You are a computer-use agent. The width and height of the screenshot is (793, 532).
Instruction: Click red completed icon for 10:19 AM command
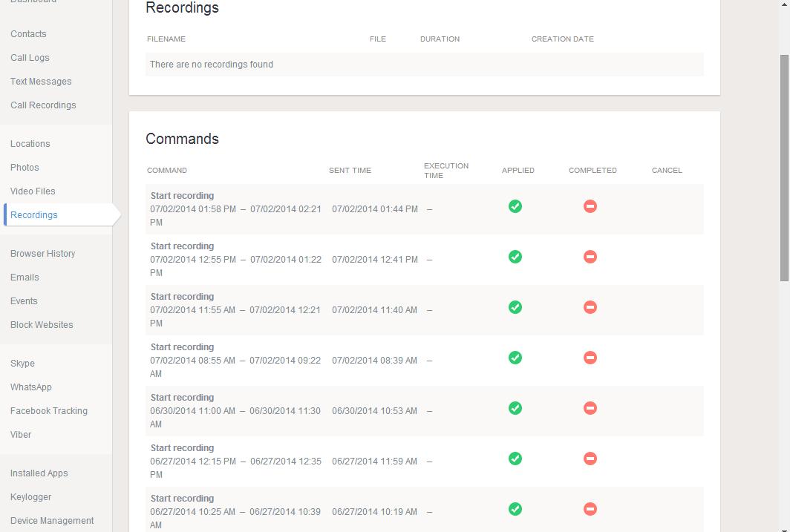(590, 509)
